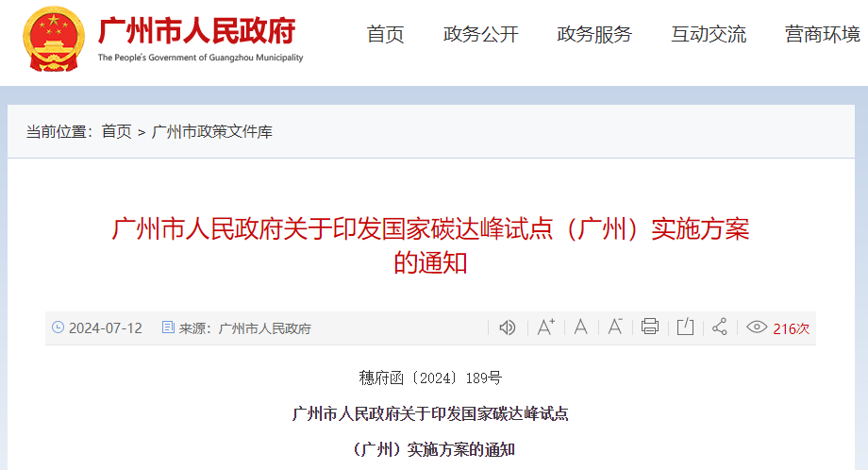
Task: Click the bookmark/collect page icon
Action: coord(685,327)
